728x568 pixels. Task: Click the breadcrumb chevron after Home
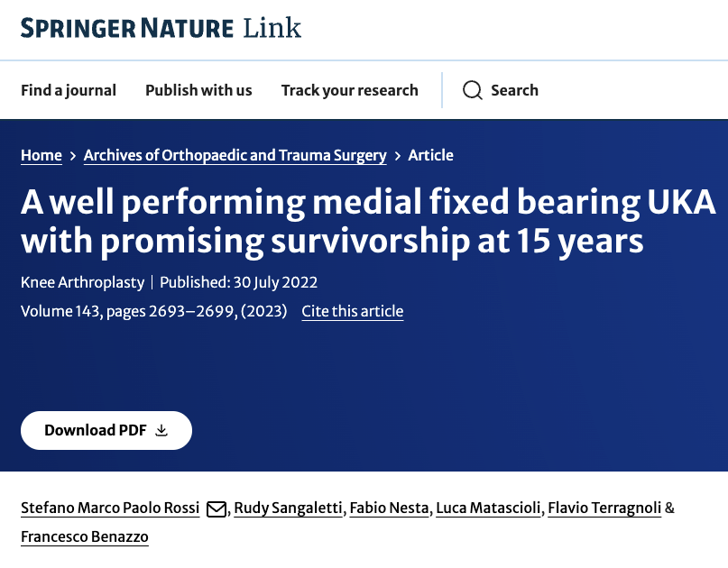(73, 156)
